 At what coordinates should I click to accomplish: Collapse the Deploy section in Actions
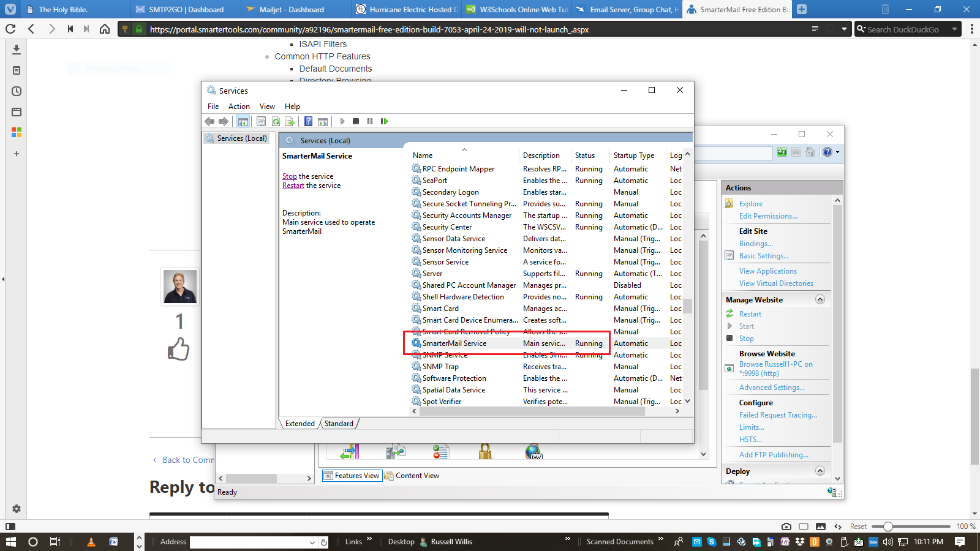coord(820,471)
